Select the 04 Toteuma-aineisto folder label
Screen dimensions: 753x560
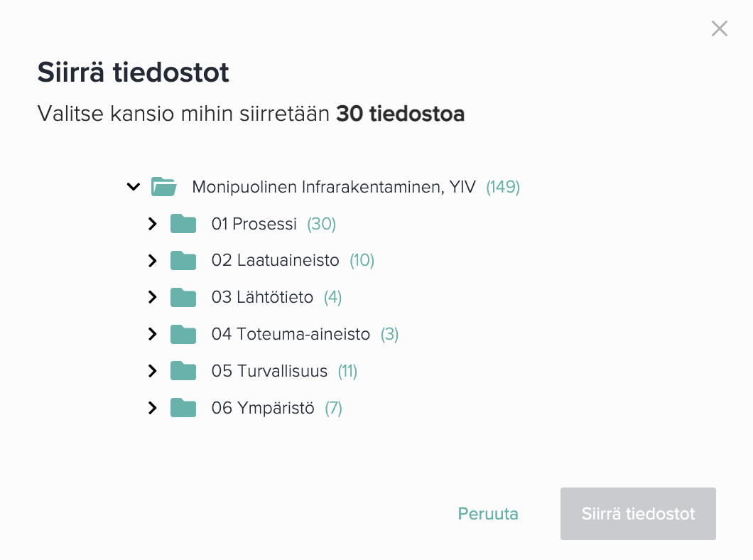click(x=291, y=334)
